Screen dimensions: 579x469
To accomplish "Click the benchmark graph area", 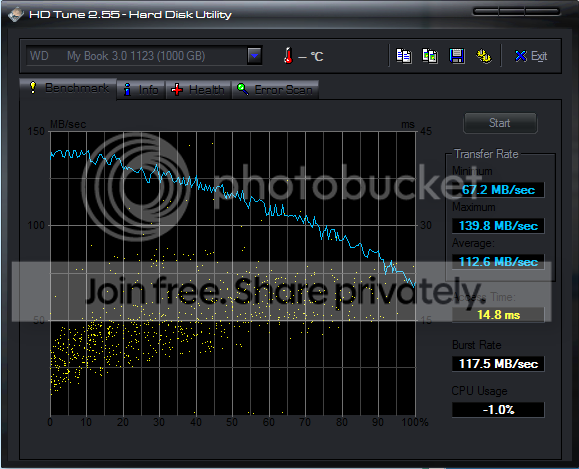I will (x=233, y=273).
